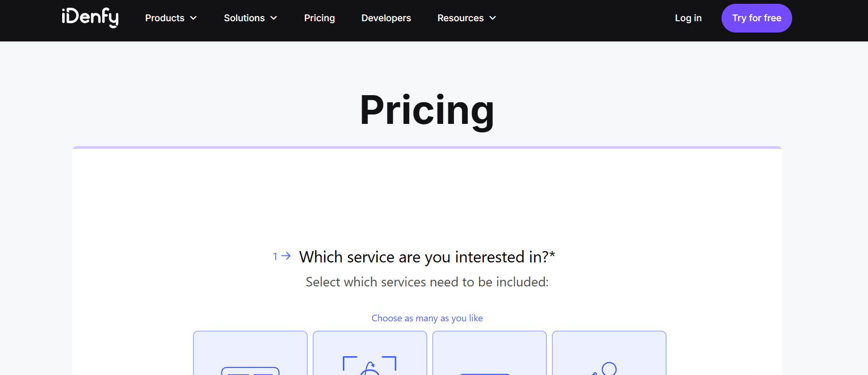Select the fourth service card with circle icon
Viewport: 868px width, 375px height.
[609, 353]
